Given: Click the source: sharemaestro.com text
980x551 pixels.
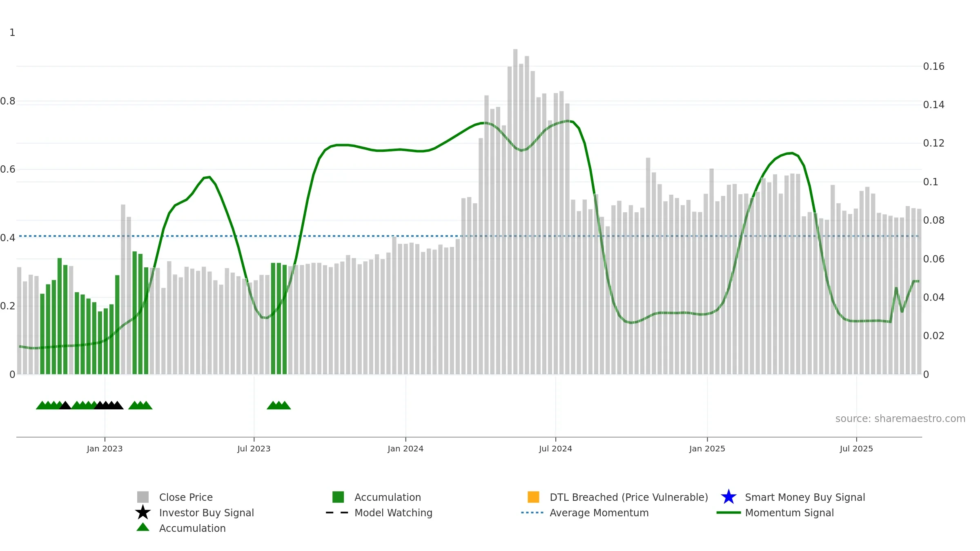Looking at the screenshot, I should tap(900, 419).
